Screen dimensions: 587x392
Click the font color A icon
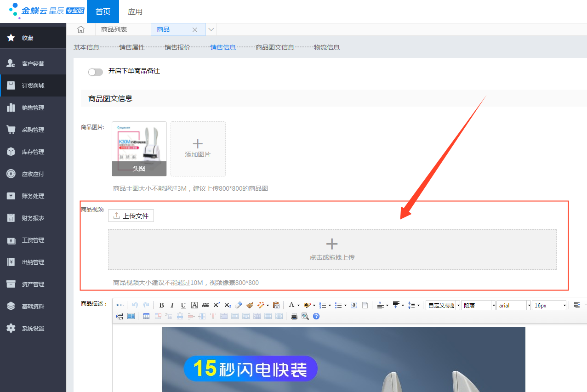click(291, 305)
